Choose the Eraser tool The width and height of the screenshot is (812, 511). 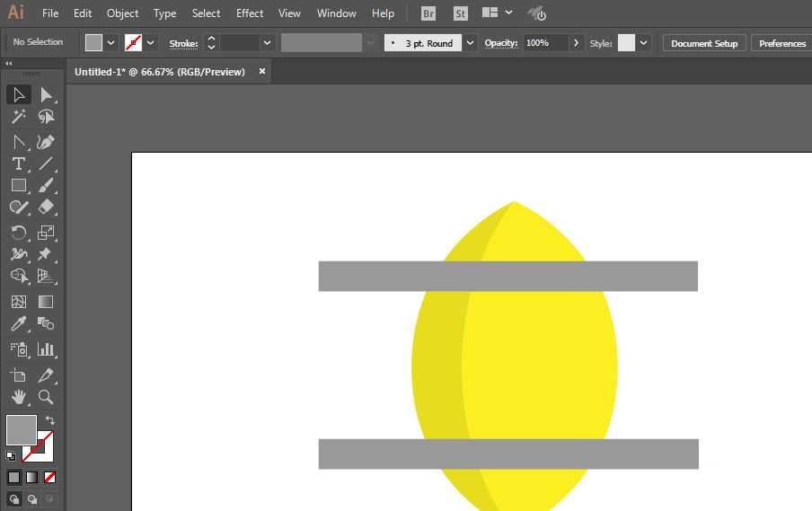point(46,207)
